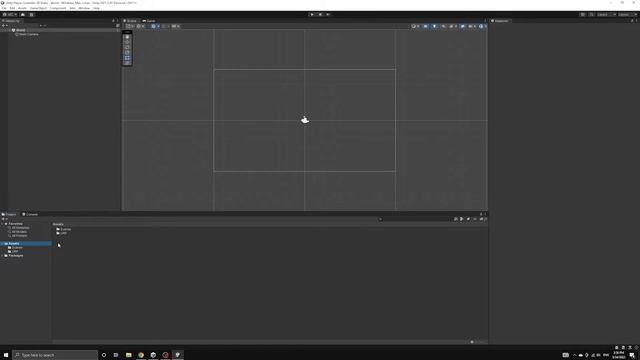Toggle scene lighting in Scene toolbar
The image size is (640, 360).
[434, 26]
